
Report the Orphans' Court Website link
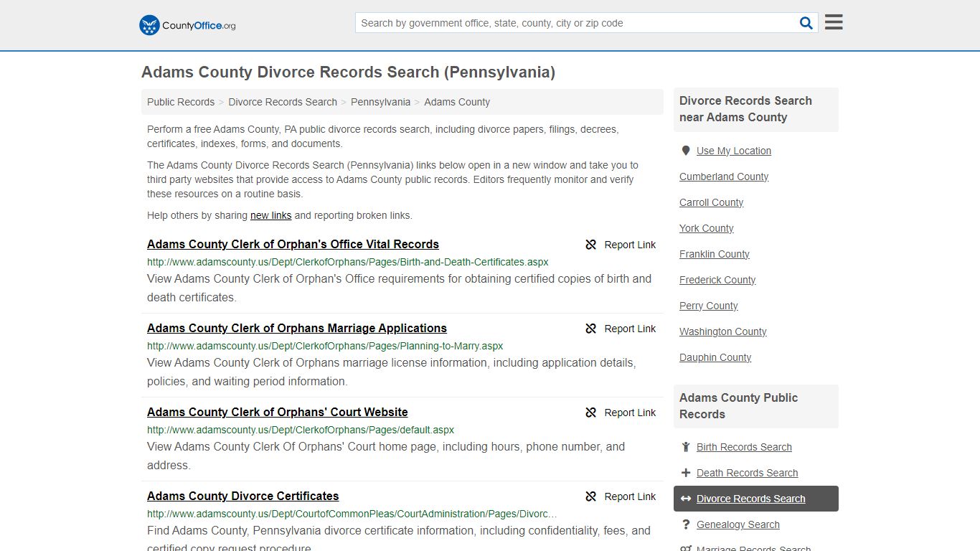point(621,413)
